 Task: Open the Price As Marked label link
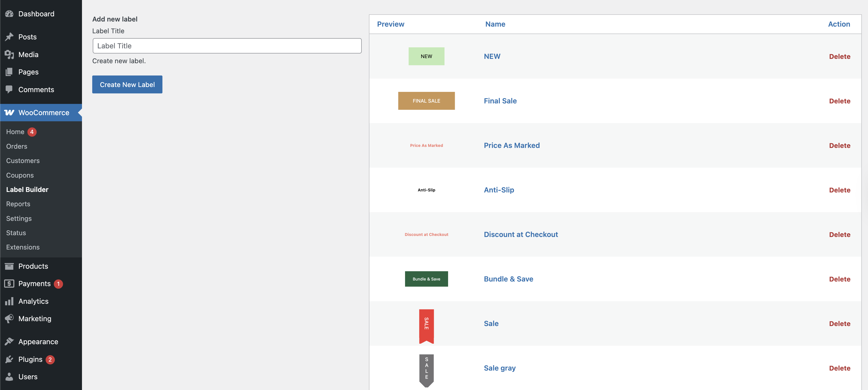pyautogui.click(x=511, y=145)
